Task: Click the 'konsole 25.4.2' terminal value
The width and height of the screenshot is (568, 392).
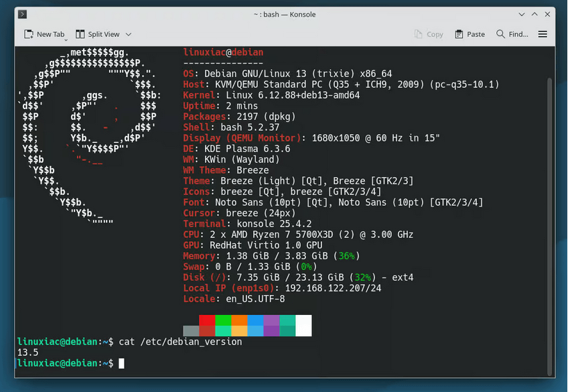Action: [x=274, y=224]
